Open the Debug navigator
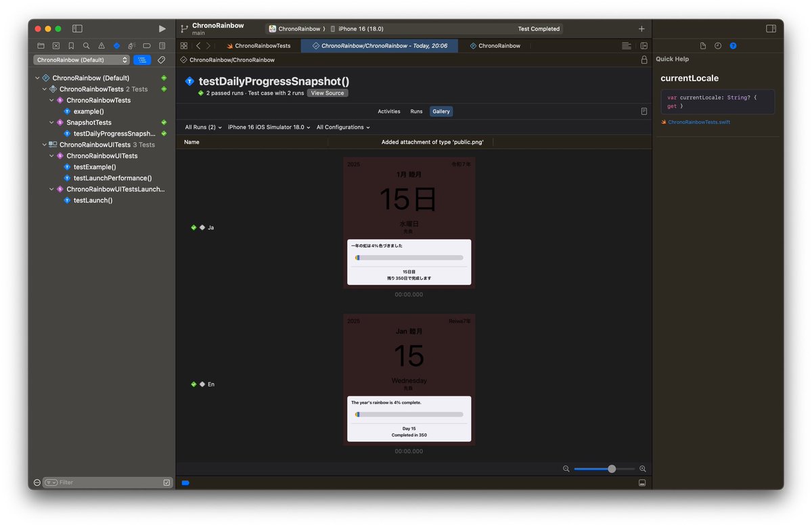 click(x=131, y=45)
